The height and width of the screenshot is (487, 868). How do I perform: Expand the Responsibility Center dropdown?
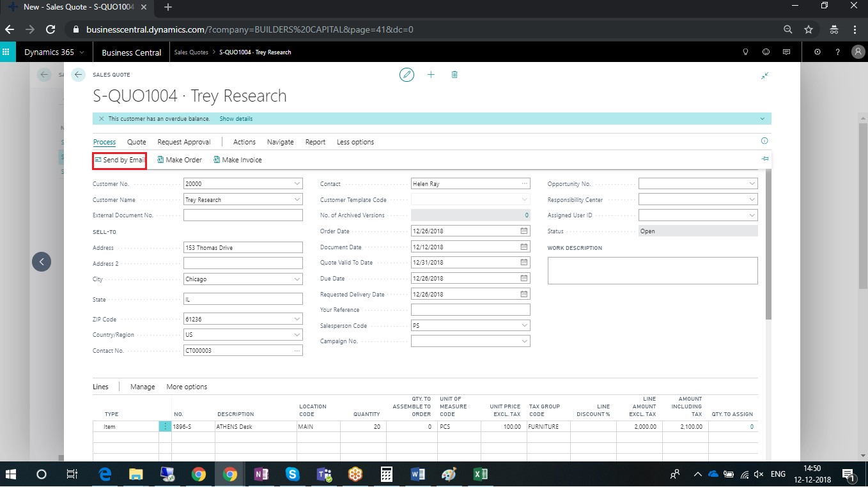click(752, 200)
